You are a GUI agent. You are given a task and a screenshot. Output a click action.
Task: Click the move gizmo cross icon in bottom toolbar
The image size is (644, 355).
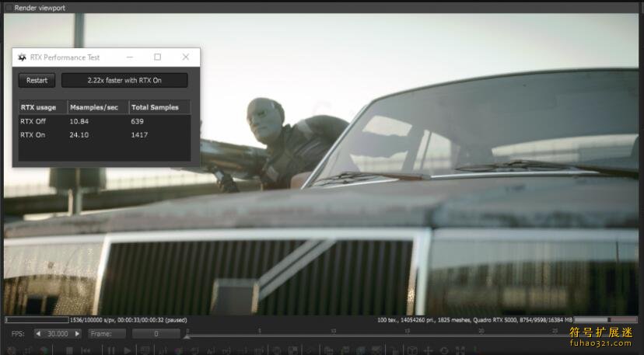pyautogui.click(x=428, y=350)
